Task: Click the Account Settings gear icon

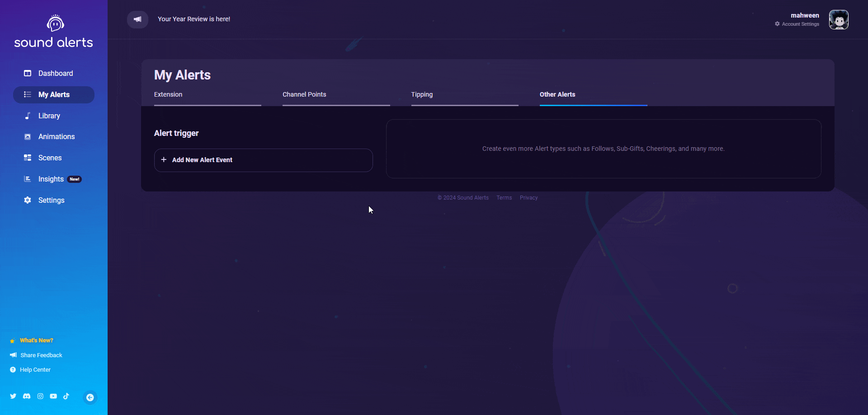Action: click(777, 24)
